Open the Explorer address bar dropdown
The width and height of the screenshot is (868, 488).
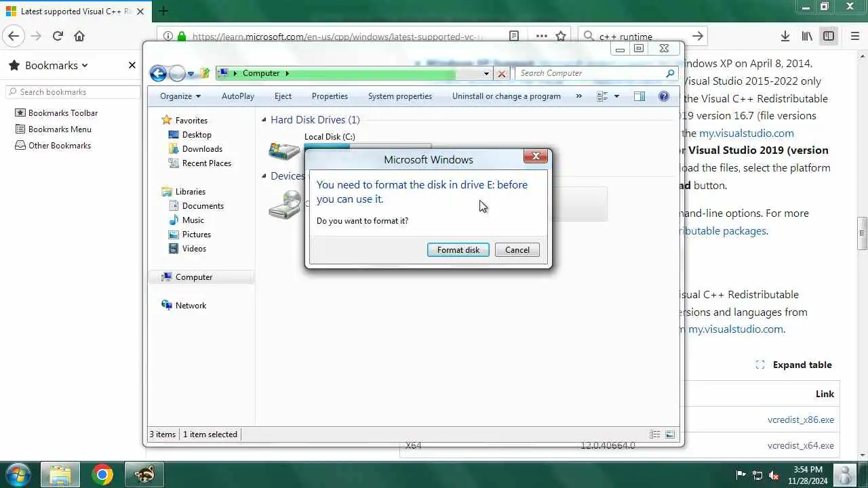[486, 73]
